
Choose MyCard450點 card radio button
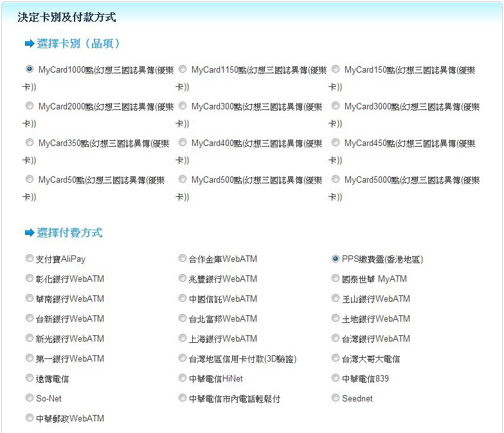336,143
